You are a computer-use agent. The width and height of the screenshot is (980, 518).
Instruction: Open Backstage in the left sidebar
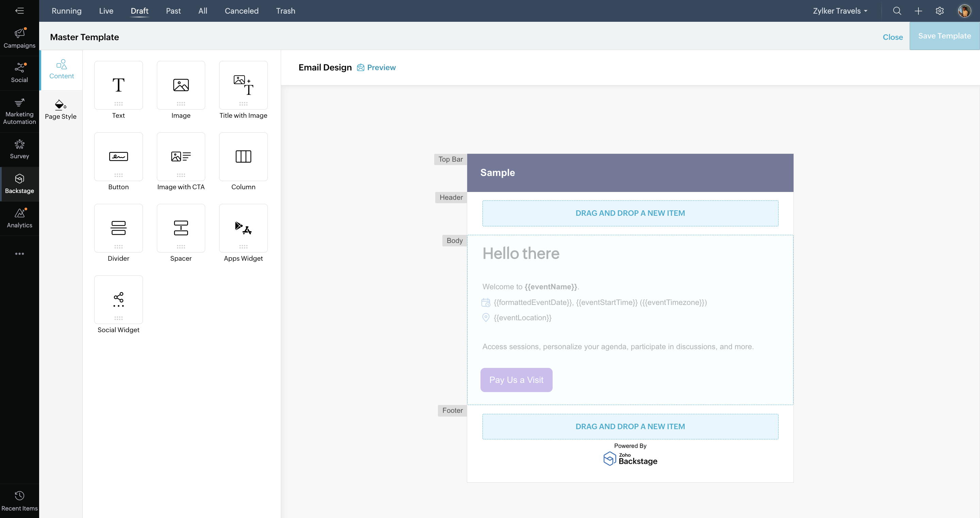pyautogui.click(x=19, y=184)
